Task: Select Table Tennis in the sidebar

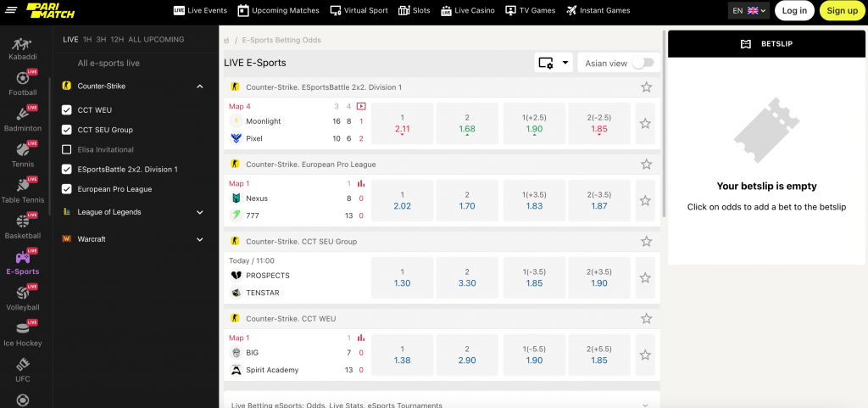Action: [23, 192]
